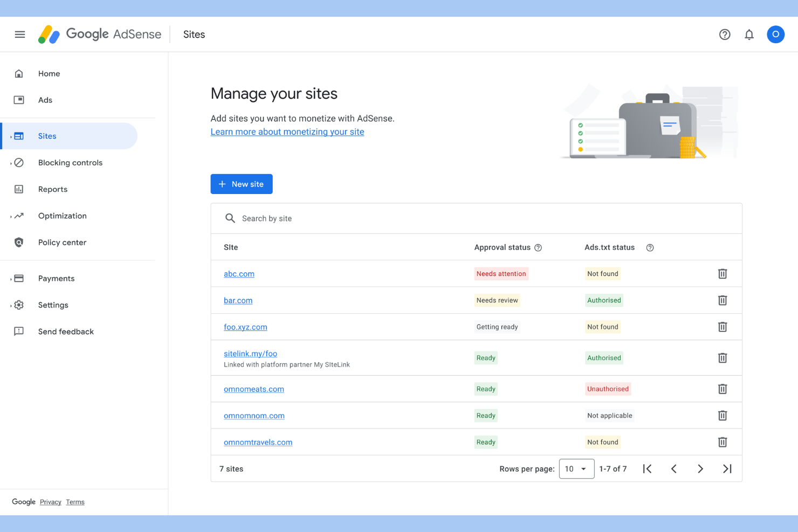The image size is (798, 532).
Task: Click the Ads sidebar icon
Action: 19,100
